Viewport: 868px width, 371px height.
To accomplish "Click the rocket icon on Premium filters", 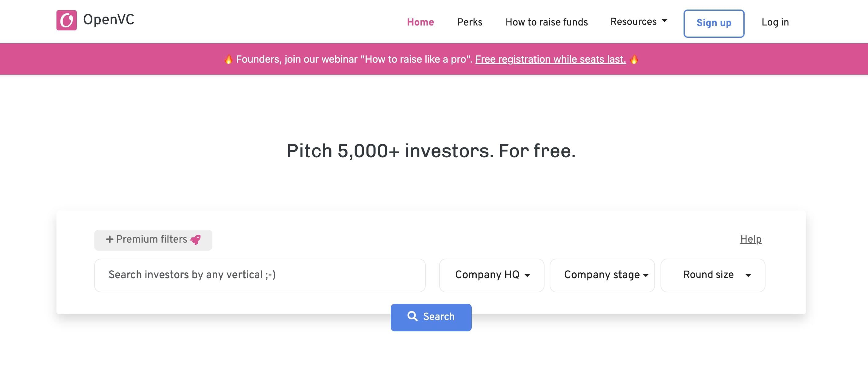I will tap(196, 240).
